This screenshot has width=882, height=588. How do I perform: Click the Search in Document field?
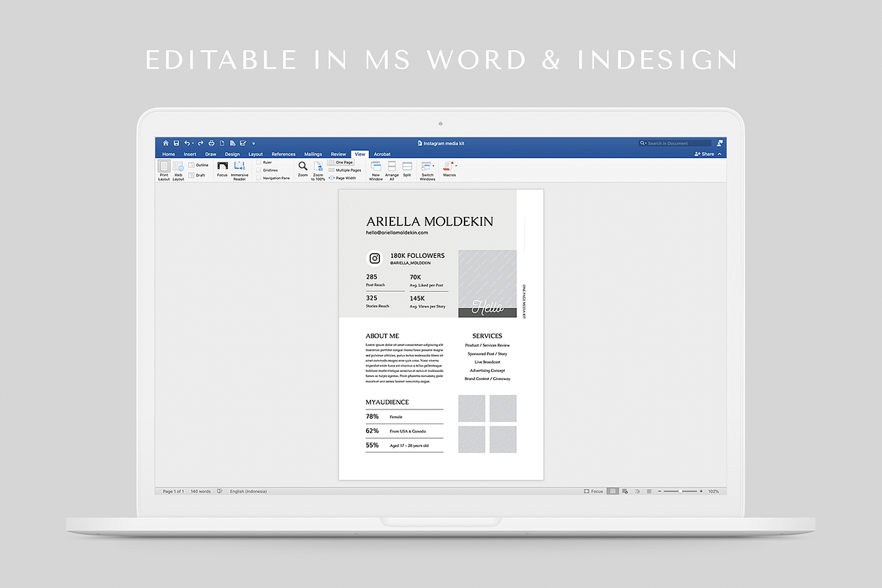click(675, 143)
